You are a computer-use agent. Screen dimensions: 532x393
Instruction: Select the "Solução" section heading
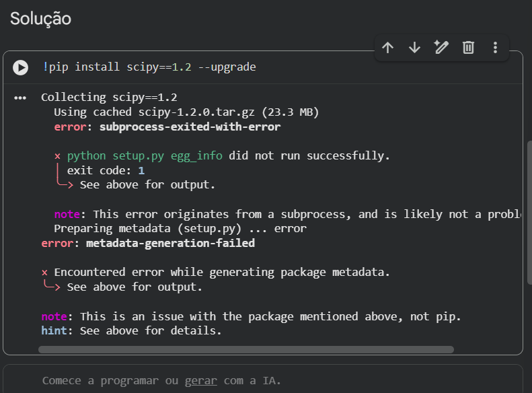tap(40, 19)
